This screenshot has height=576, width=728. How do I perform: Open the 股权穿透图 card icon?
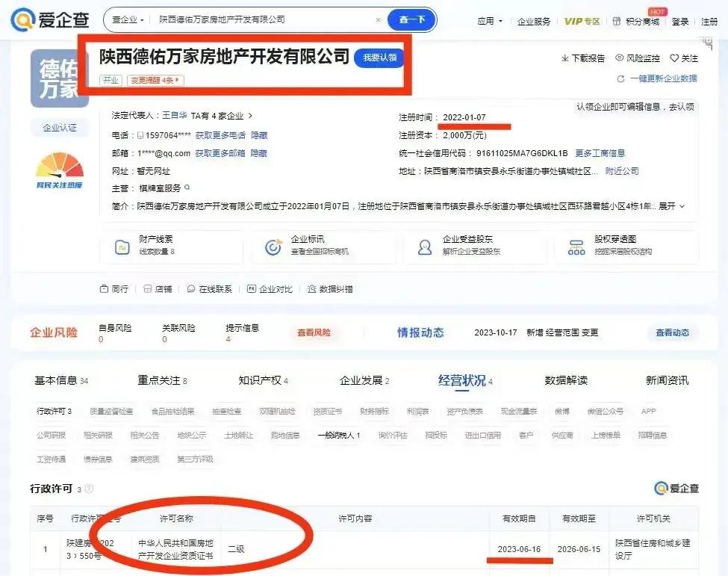pos(576,247)
